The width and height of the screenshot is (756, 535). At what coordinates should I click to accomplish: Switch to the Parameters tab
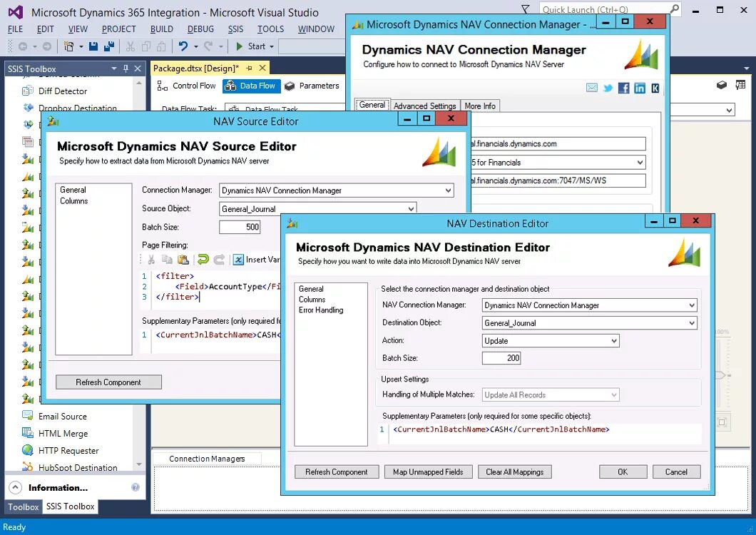pyautogui.click(x=312, y=86)
